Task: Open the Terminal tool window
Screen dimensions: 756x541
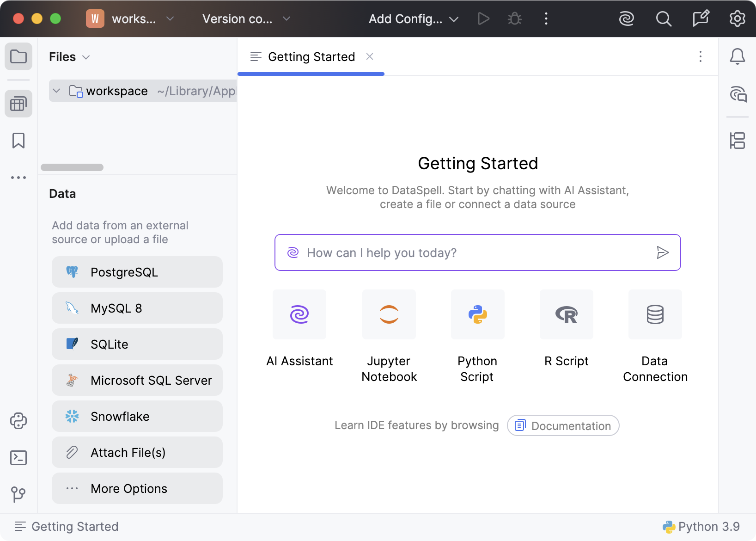Action: pyautogui.click(x=18, y=458)
